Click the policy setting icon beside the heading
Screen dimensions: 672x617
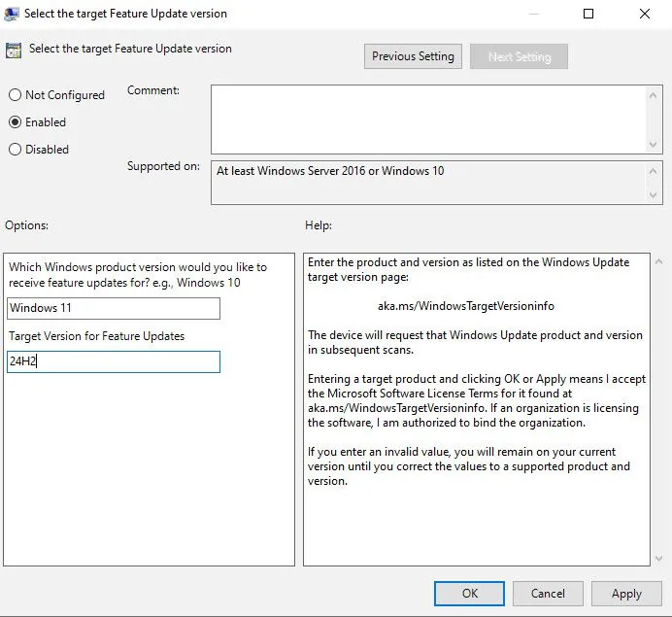click(x=14, y=50)
